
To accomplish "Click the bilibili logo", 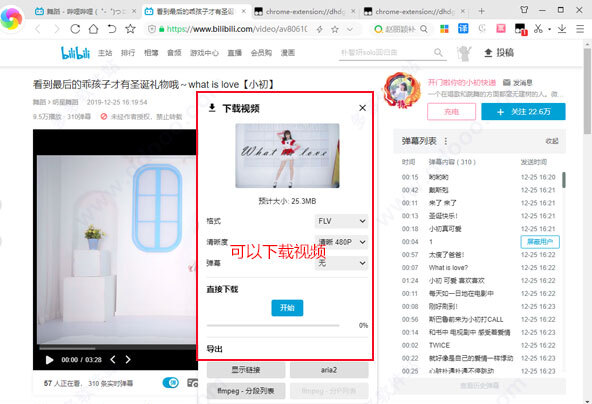I will 76,53.
